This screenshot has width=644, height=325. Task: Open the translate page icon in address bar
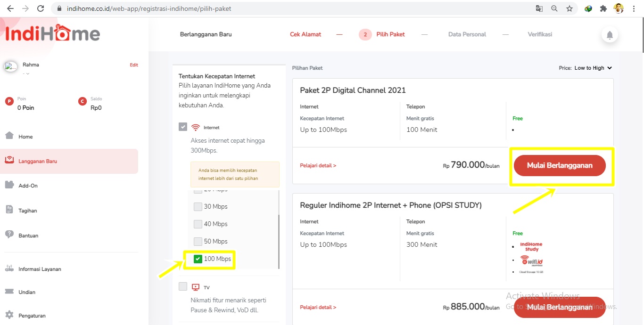[539, 8]
